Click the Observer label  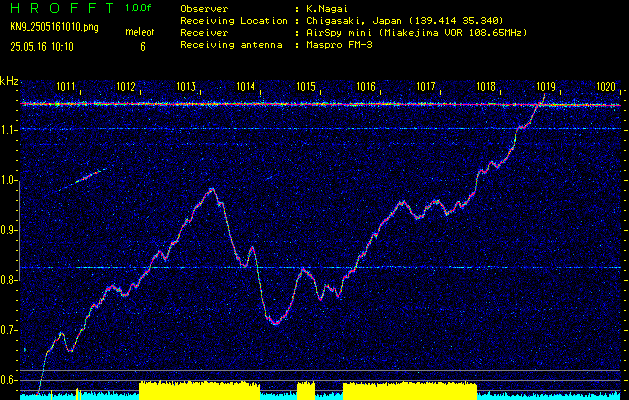[x=204, y=9]
